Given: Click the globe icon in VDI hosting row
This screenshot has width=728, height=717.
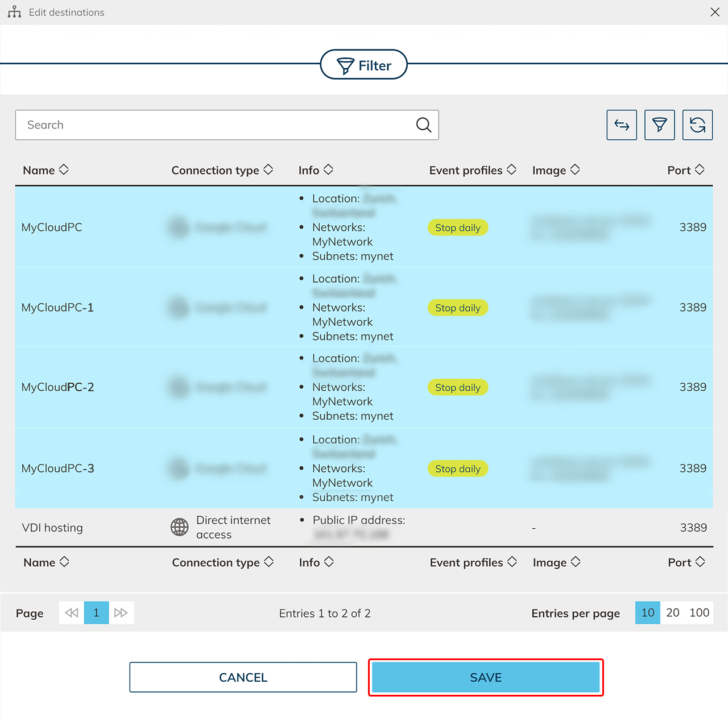Looking at the screenshot, I should pos(180,527).
